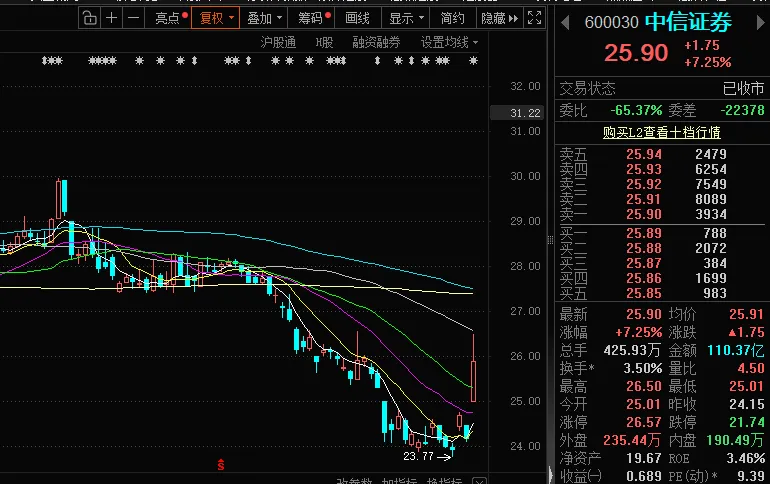Click the panel splitter handle beside the chart
The height and width of the screenshot is (484, 770).
[x=550, y=240]
